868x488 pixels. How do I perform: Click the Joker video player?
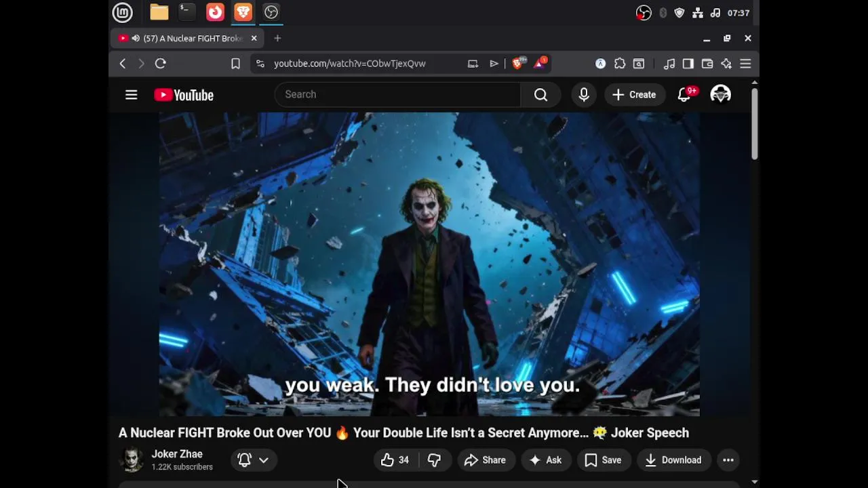[x=429, y=264]
